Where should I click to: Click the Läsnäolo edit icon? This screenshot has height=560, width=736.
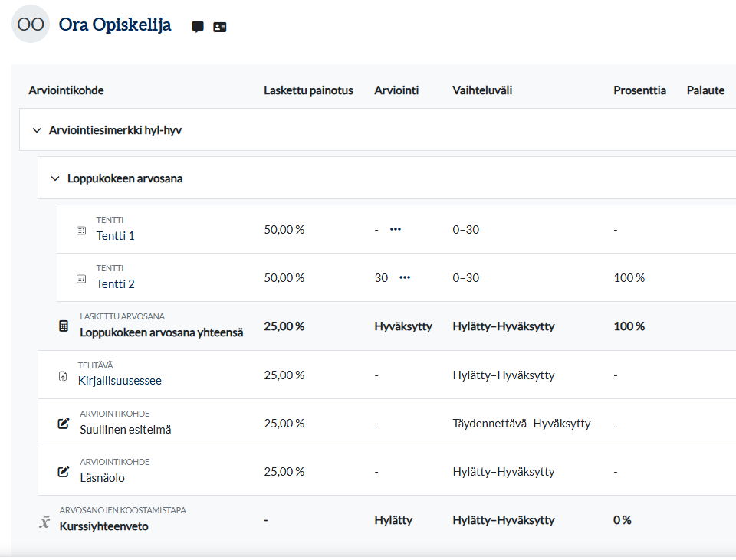(x=64, y=472)
